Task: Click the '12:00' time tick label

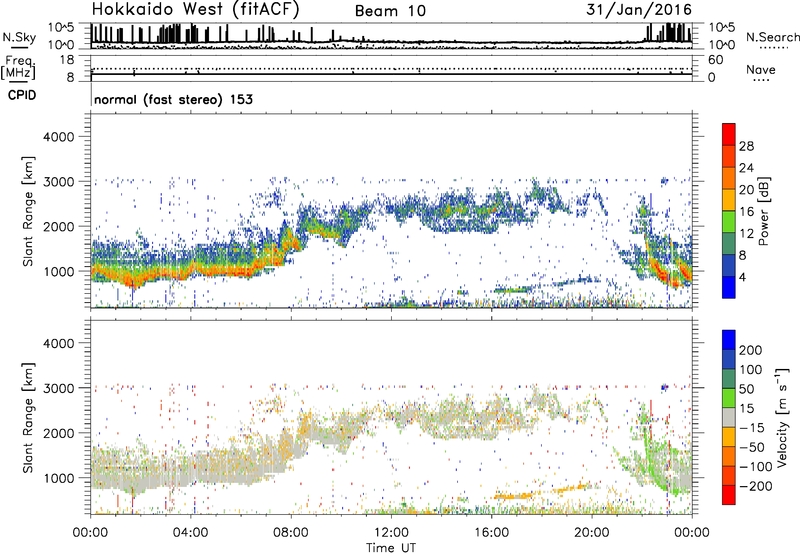Action: pos(391,533)
